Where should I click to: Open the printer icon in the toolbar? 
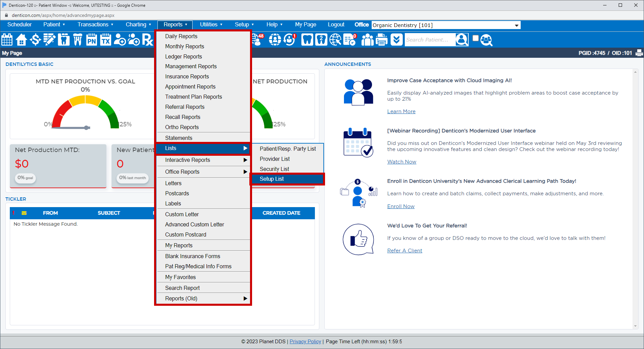tap(381, 40)
